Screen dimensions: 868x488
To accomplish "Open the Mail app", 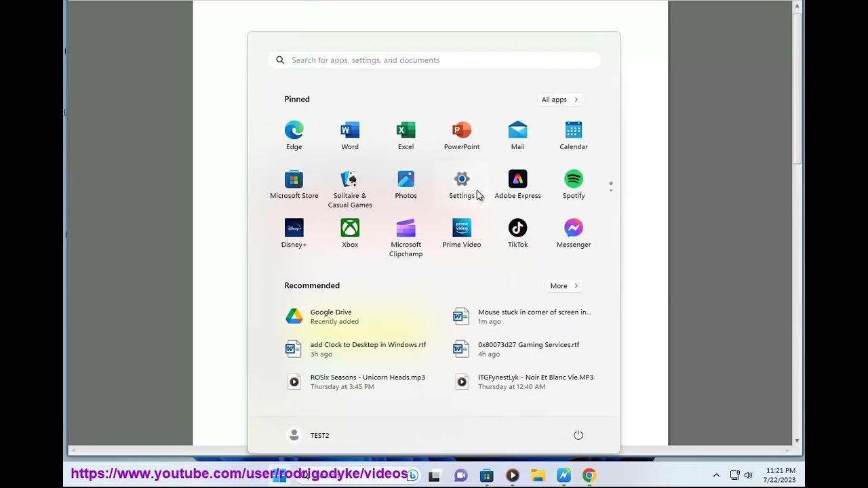I will point(517,136).
